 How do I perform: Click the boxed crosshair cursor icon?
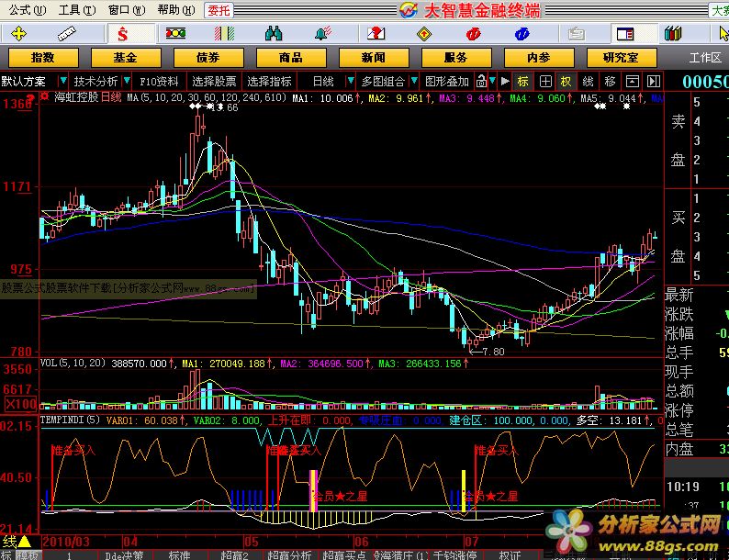click(545, 82)
